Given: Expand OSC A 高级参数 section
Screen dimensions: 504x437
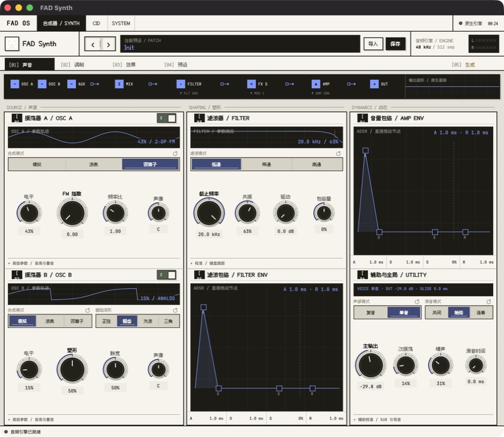Looking at the screenshot, I should 31,263.
